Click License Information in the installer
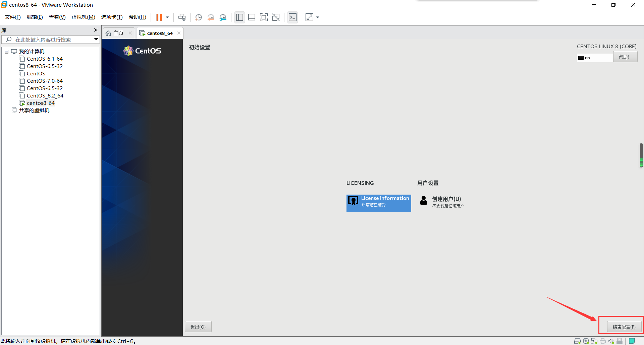The image size is (644, 345). [x=378, y=203]
